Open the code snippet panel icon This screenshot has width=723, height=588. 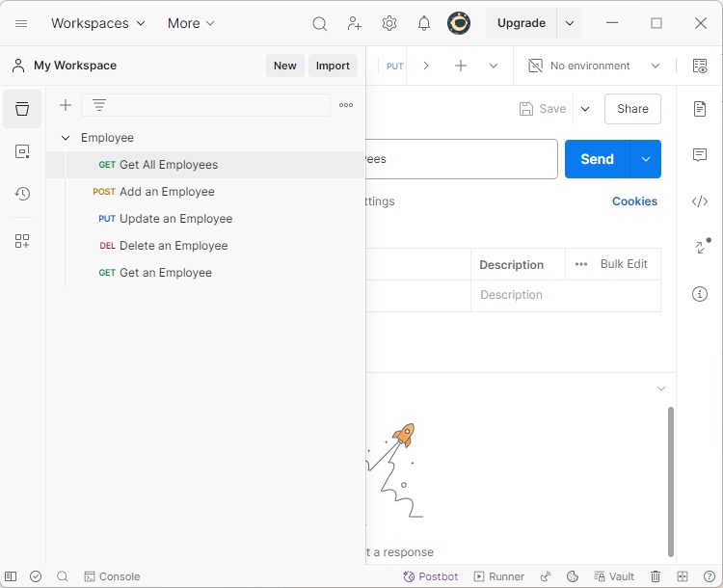pyautogui.click(x=700, y=201)
